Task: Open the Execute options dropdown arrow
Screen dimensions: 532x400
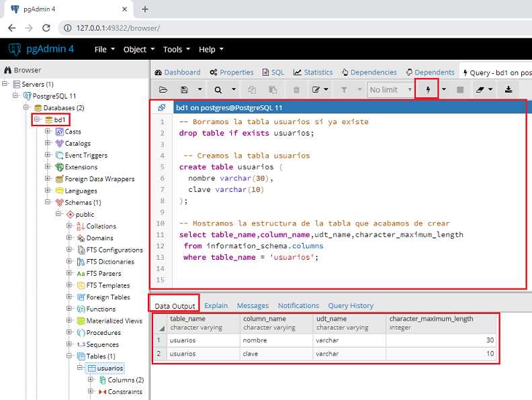Action: 444,89
